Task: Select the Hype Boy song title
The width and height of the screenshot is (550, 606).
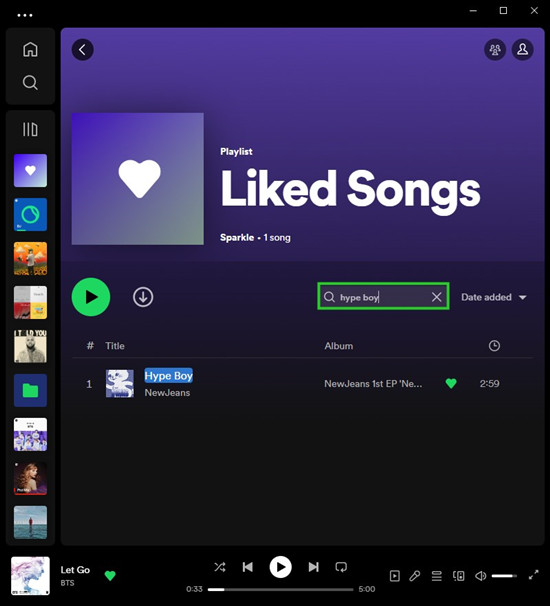Action: (169, 376)
